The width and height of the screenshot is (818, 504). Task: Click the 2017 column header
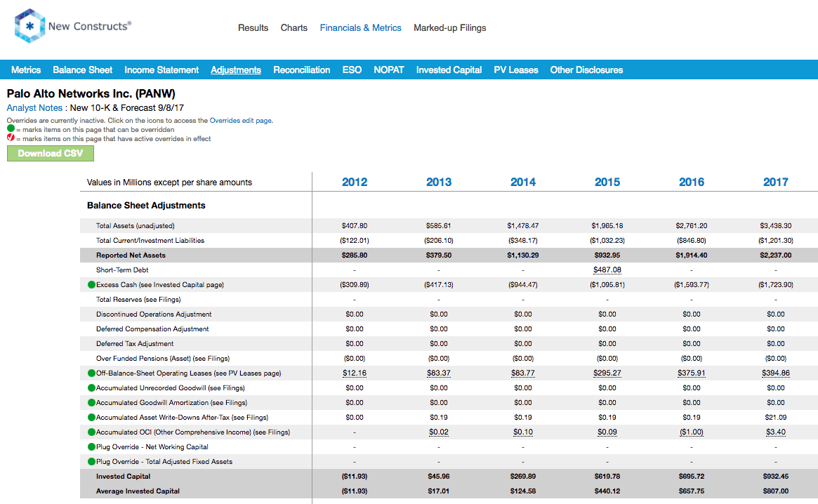pyautogui.click(x=776, y=182)
